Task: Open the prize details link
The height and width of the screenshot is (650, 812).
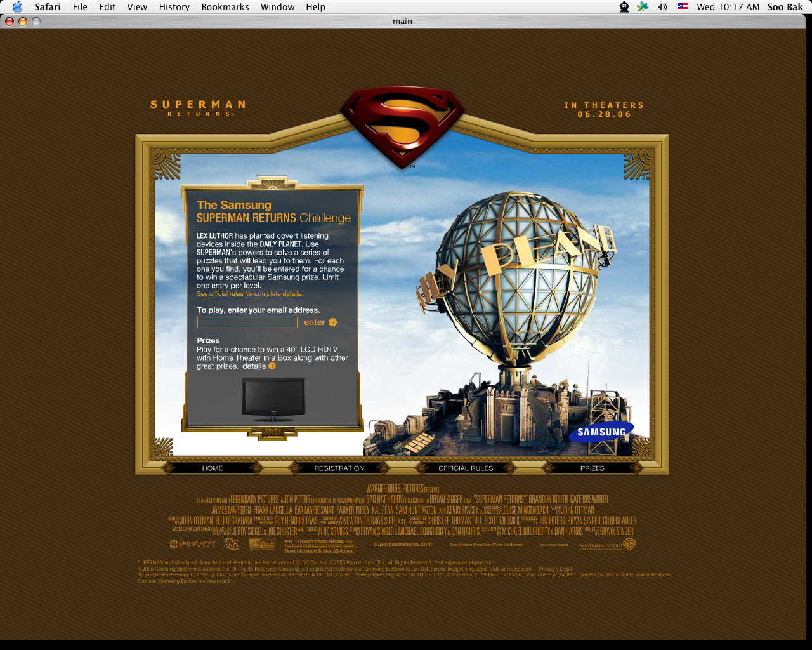Action: tap(254, 366)
